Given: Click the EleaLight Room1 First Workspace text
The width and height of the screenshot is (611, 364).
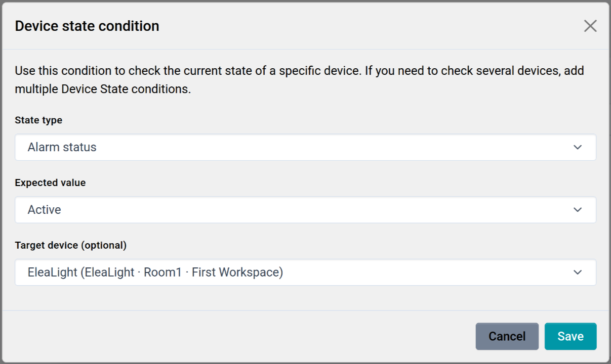Looking at the screenshot, I should 155,272.
